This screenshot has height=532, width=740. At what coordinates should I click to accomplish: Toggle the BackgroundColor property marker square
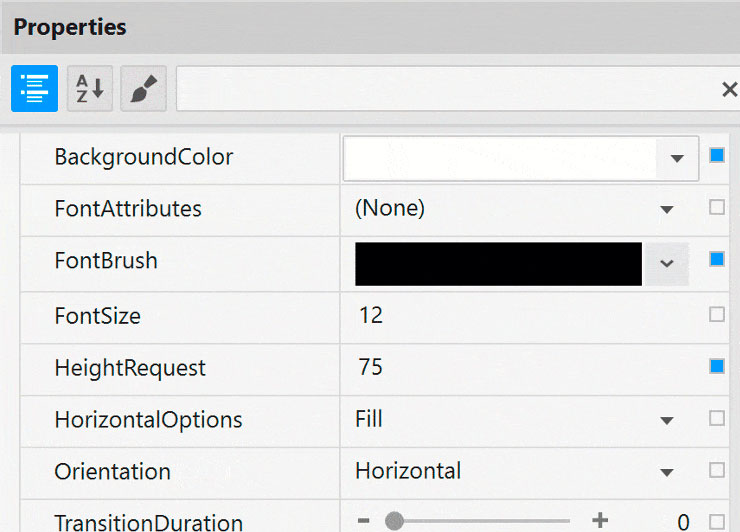(x=716, y=156)
